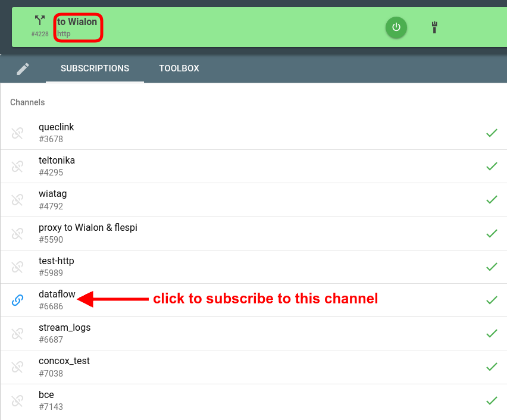Select the stream_logs channel name

coord(65,328)
